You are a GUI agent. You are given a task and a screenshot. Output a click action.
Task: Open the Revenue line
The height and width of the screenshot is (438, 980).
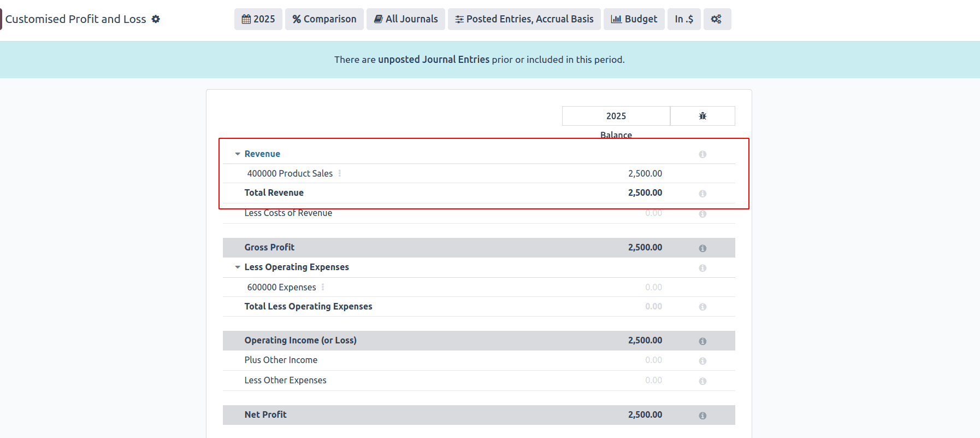[262, 154]
